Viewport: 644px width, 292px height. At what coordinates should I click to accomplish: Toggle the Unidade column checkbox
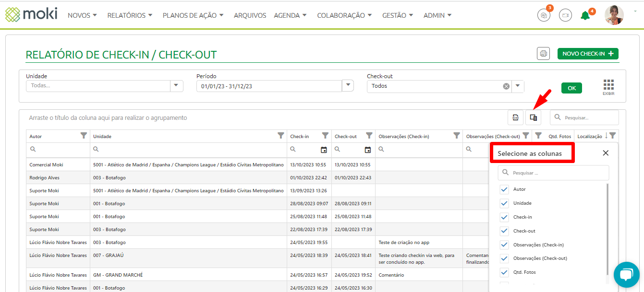[x=504, y=203]
